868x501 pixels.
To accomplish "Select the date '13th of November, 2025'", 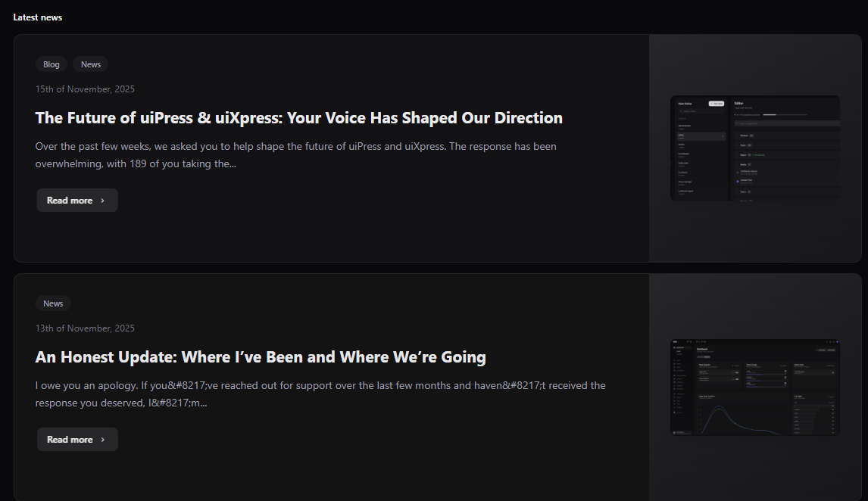I will point(85,328).
